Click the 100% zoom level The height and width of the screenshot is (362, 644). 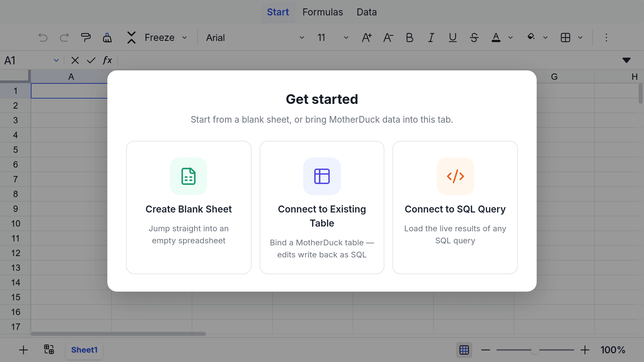[613, 350]
